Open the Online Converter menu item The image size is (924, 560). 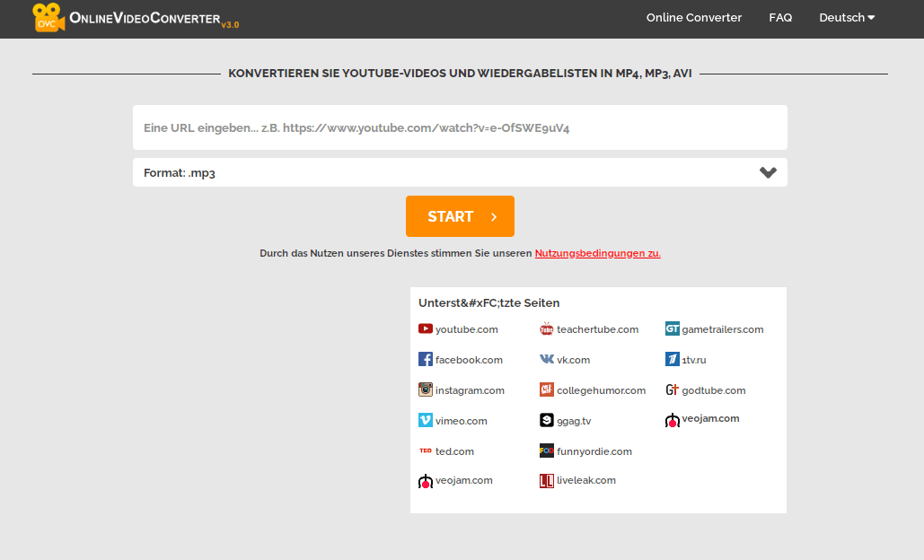693,17
